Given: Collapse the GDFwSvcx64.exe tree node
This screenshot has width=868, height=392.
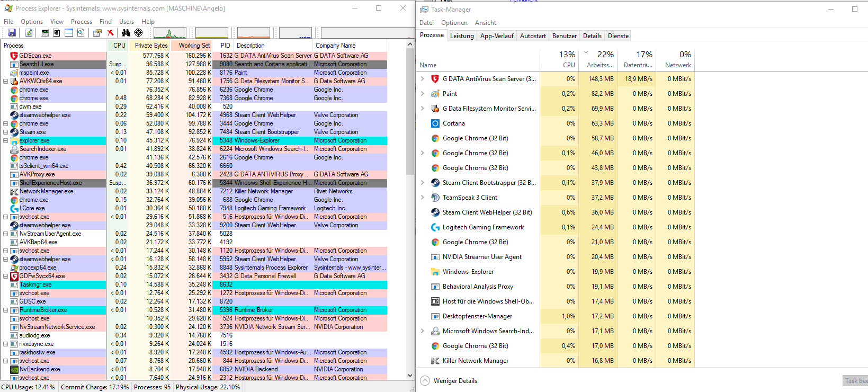Looking at the screenshot, I should (6, 276).
